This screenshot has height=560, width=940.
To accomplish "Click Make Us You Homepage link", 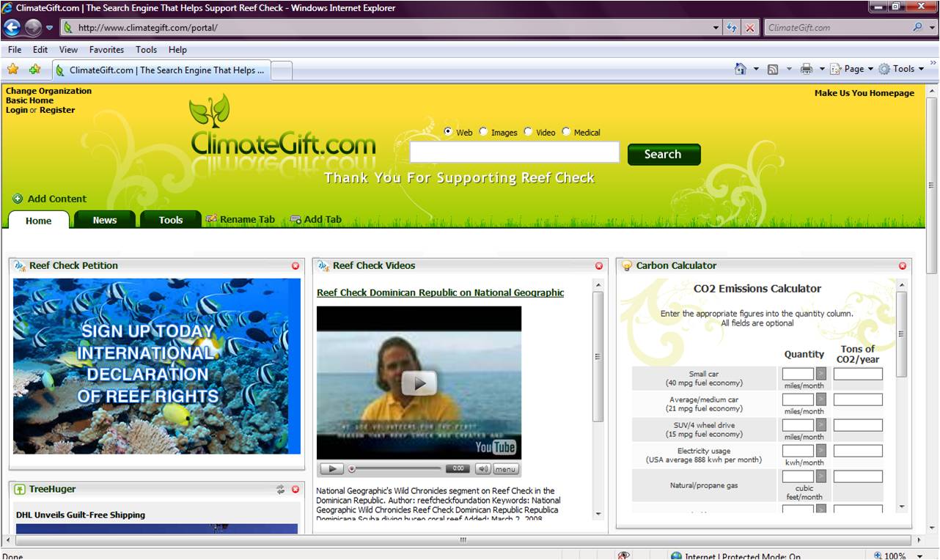I will pyautogui.click(x=864, y=93).
